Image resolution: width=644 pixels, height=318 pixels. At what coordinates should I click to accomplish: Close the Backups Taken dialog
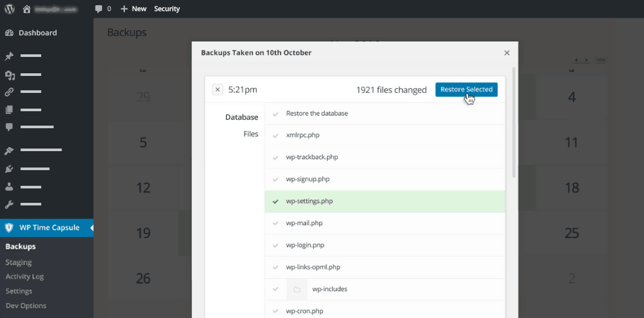(x=507, y=53)
